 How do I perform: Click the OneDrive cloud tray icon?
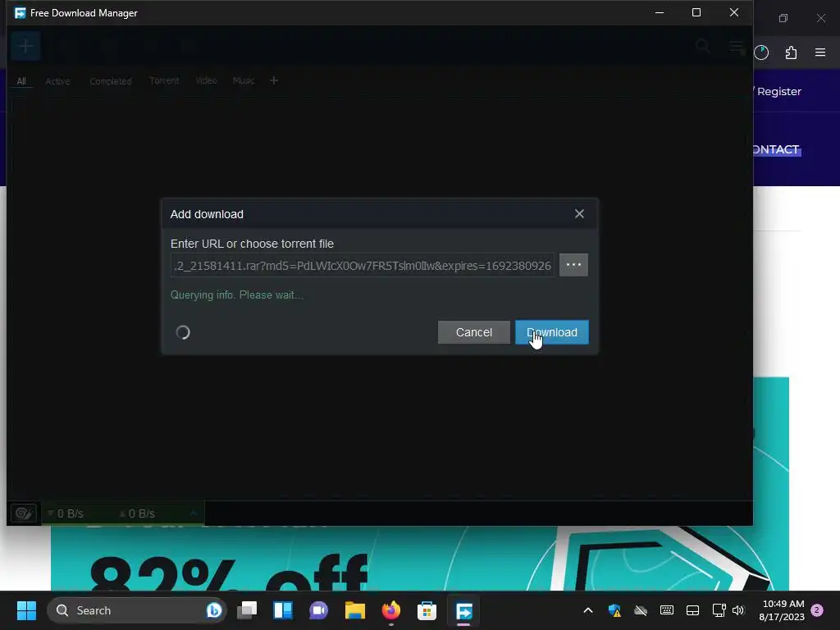(x=640, y=610)
